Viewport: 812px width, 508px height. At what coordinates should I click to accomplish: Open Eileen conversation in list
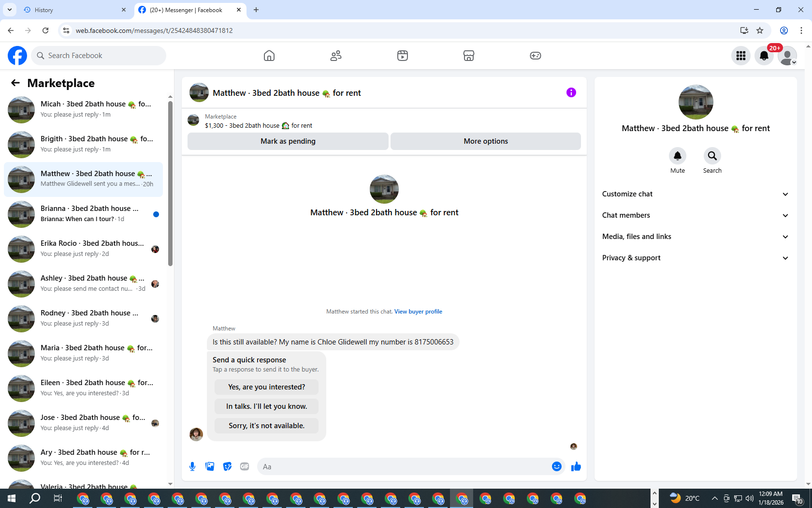83,388
